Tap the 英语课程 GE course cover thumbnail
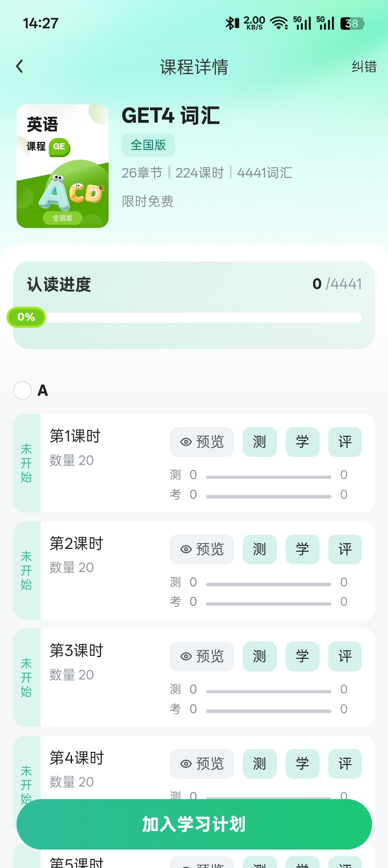388x868 pixels. 63,166
